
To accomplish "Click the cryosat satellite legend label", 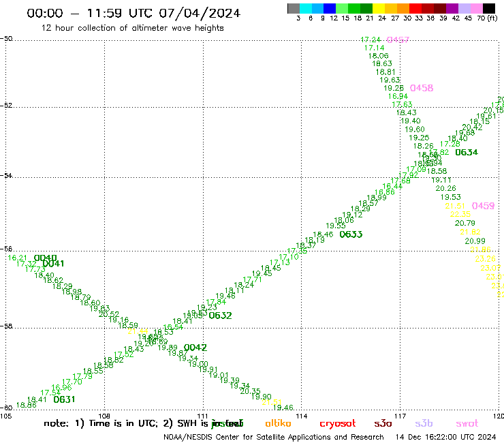I will (x=338, y=424).
